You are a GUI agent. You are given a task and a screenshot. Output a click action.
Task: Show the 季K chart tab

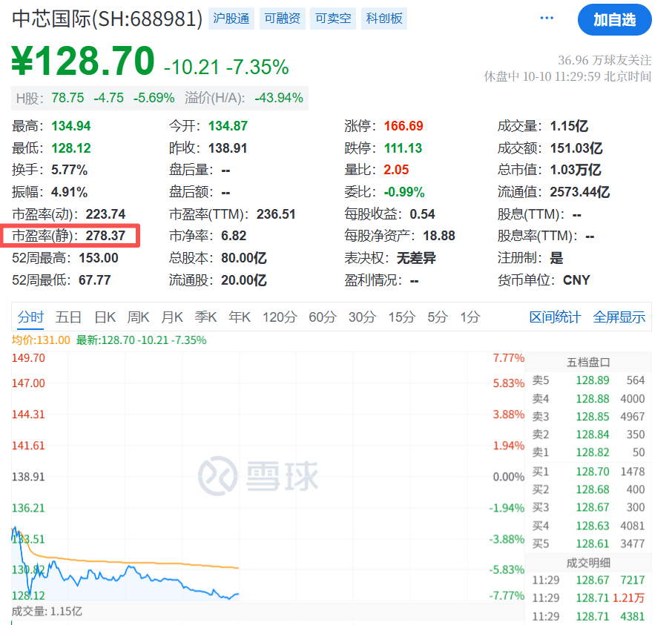point(205,317)
